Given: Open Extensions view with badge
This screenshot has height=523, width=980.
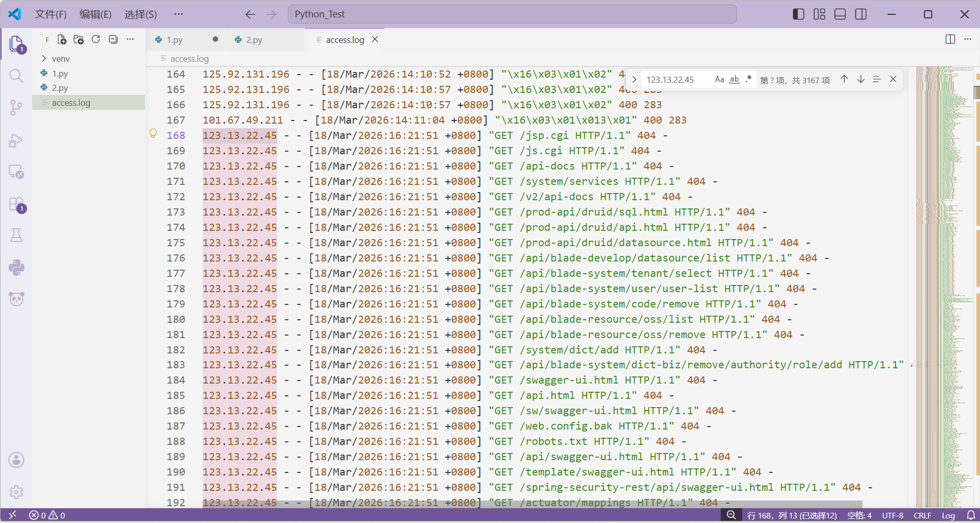Looking at the screenshot, I should click(16, 204).
